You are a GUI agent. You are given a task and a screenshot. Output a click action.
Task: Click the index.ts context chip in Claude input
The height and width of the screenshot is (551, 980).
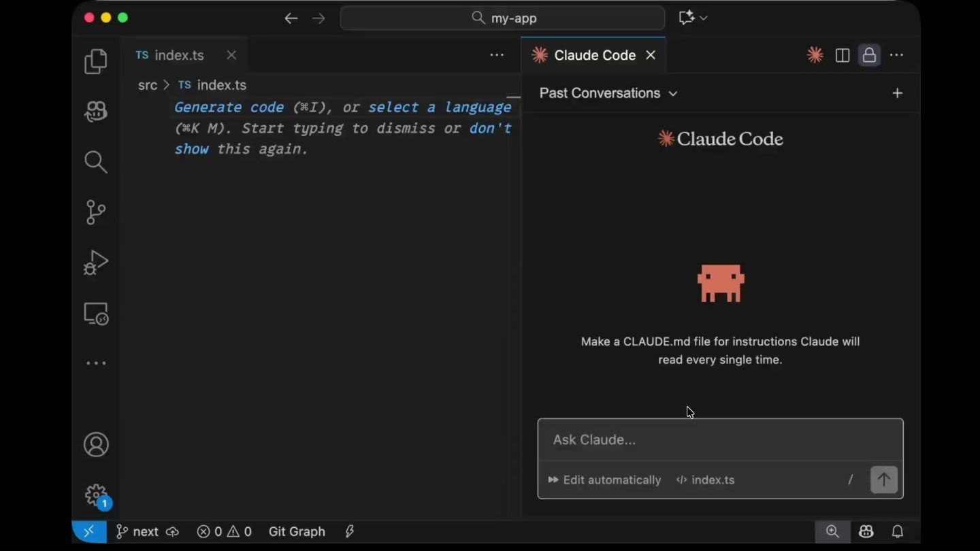pyautogui.click(x=705, y=480)
